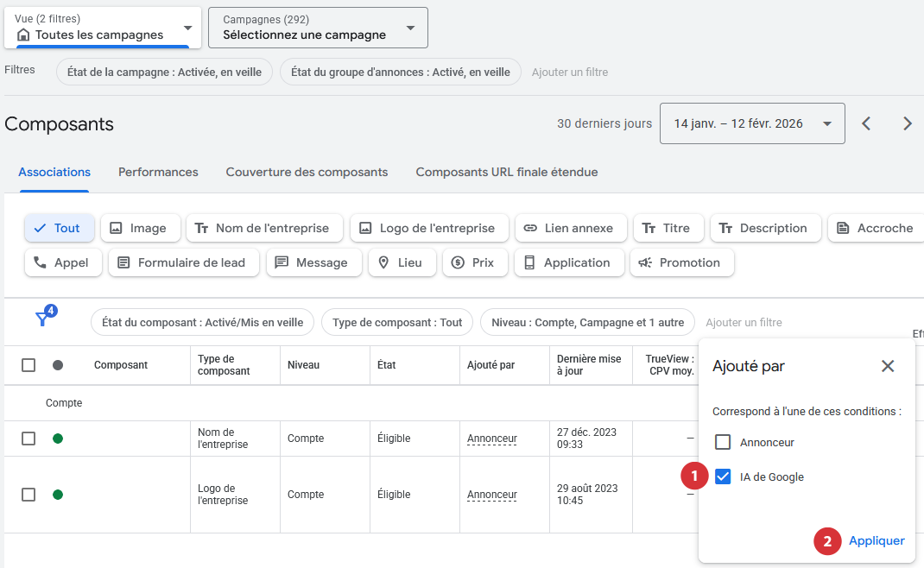Click the Appliquer button
The image size is (924, 568).
[x=877, y=540]
